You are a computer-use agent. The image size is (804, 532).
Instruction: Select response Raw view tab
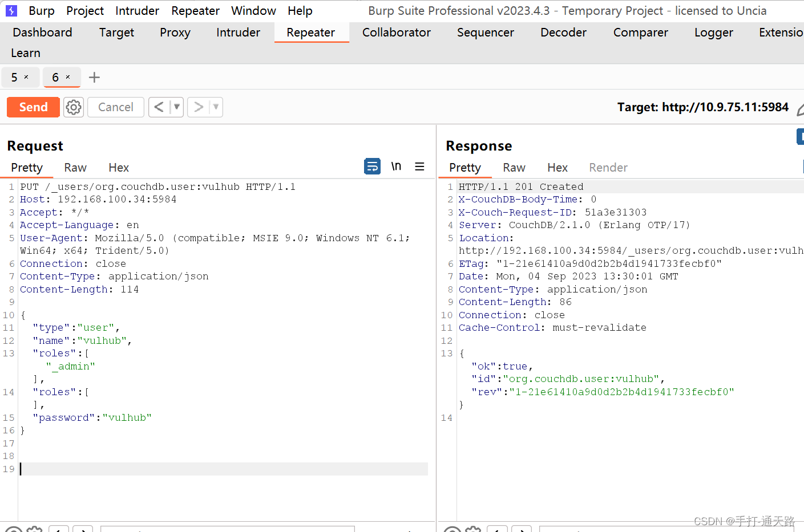coord(514,168)
